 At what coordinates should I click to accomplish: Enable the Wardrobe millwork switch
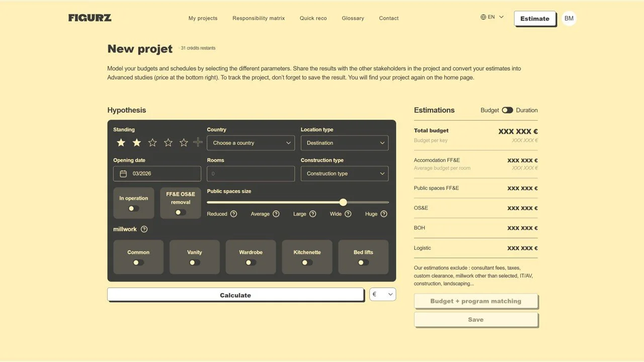(251, 262)
